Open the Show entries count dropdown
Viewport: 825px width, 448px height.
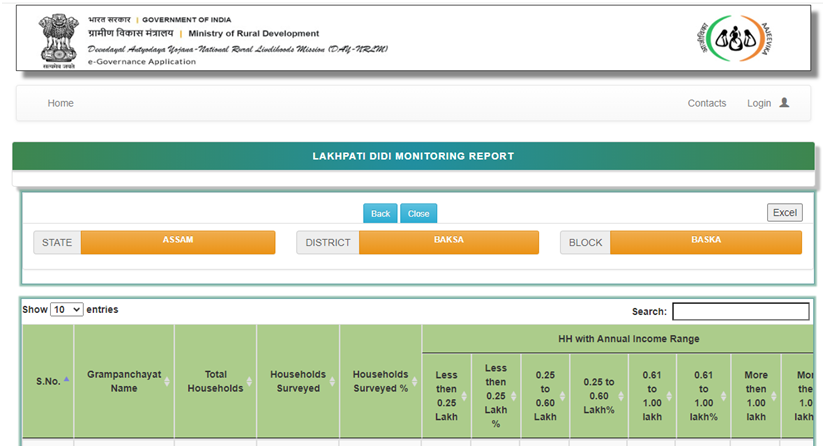point(66,310)
